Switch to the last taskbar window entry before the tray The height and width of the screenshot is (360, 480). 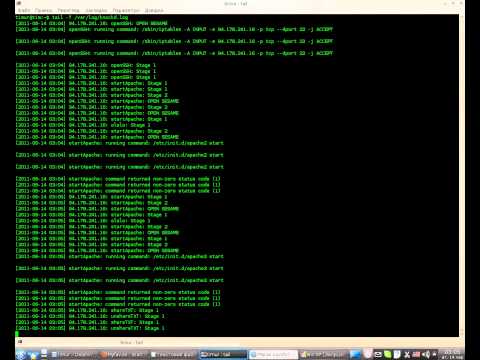point(323,355)
